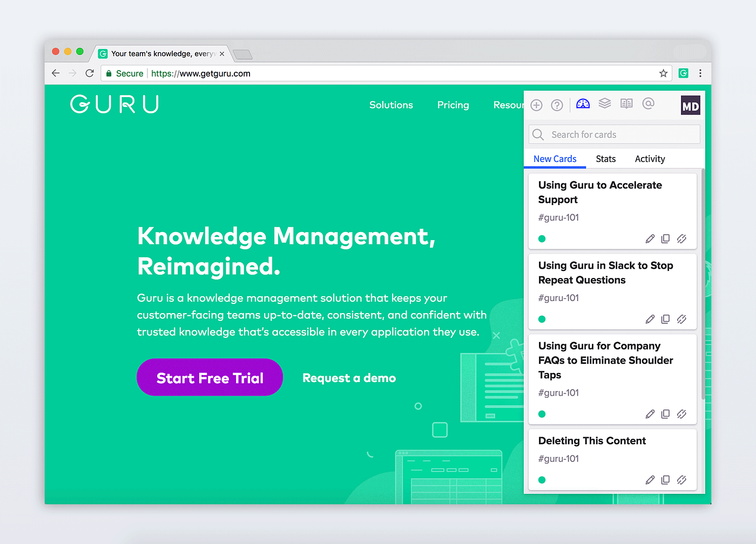Open 'Using Guru in Slack' card title
The width and height of the screenshot is (756, 544).
tap(605, 273)
